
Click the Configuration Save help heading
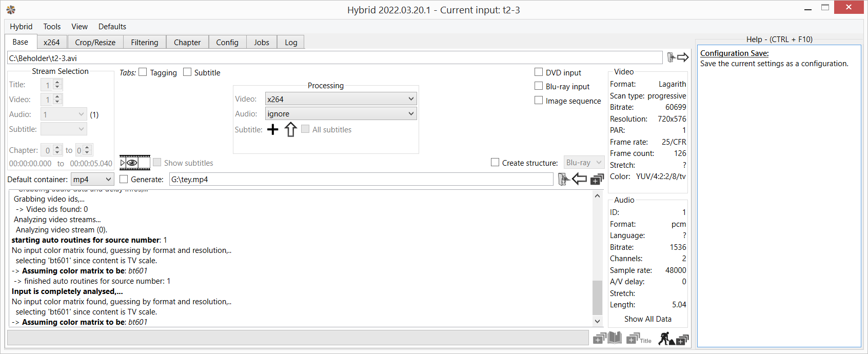click(735, 53)
